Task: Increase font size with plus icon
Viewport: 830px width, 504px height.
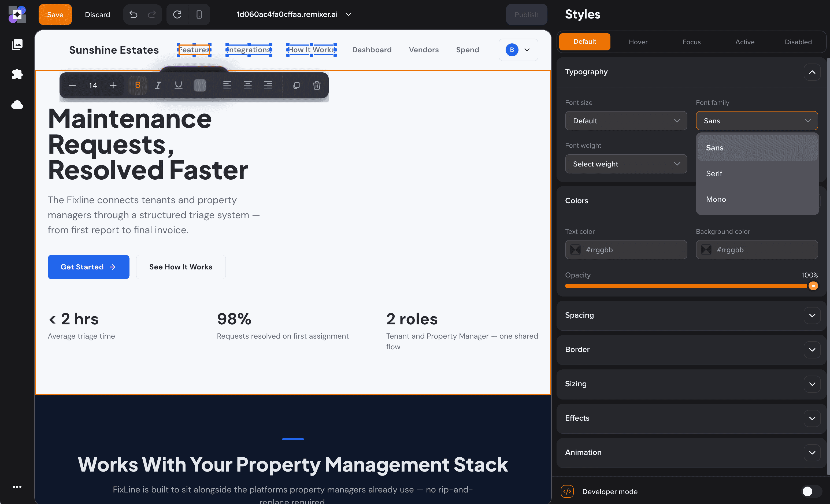Action: tap(113, 85)
